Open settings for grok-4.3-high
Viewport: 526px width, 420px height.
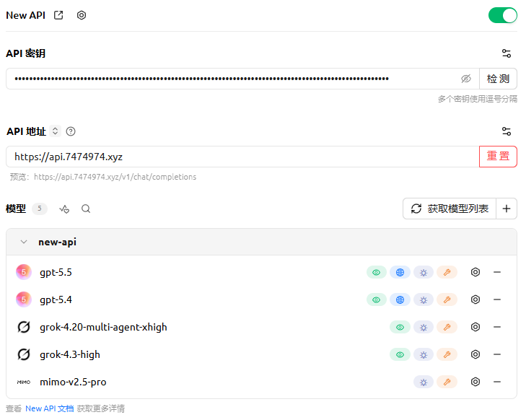(x=475, y=354)
